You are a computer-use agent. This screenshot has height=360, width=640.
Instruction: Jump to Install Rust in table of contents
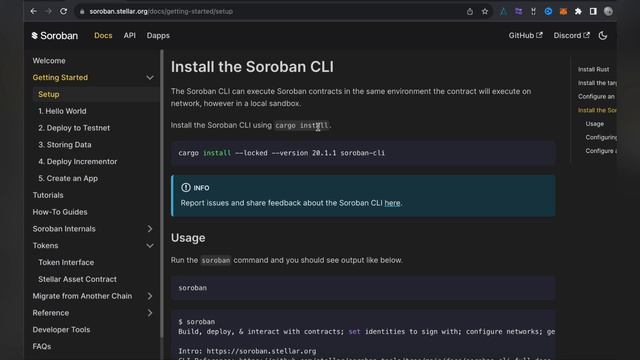(593, 69)
